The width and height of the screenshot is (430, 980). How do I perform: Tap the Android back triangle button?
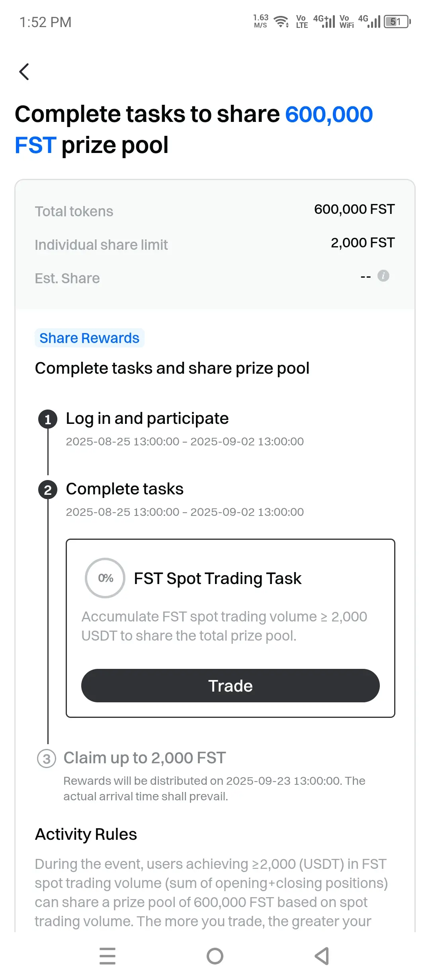(x=322, y=956)
